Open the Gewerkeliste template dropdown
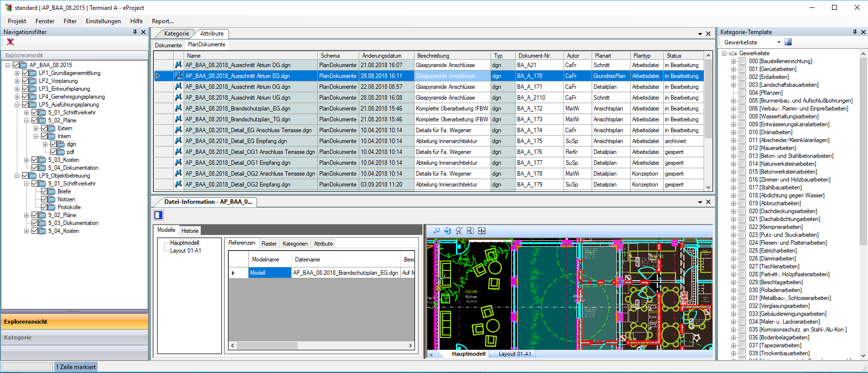Viewport: 868px width, 373px height. tap(779, 42)
